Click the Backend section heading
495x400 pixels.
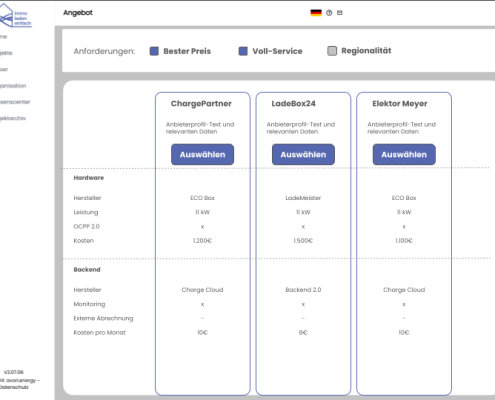pos(87,270)
